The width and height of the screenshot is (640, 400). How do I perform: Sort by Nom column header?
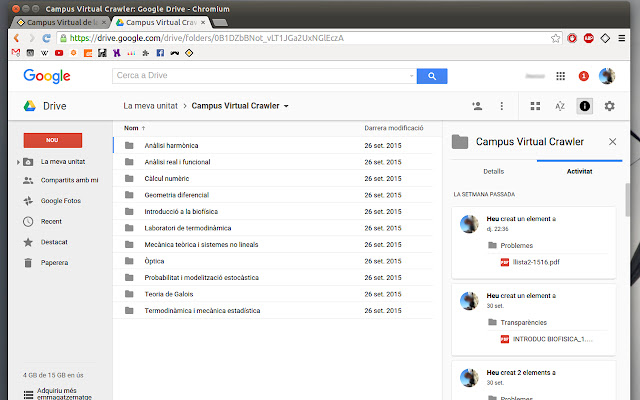tap(131, 128)
